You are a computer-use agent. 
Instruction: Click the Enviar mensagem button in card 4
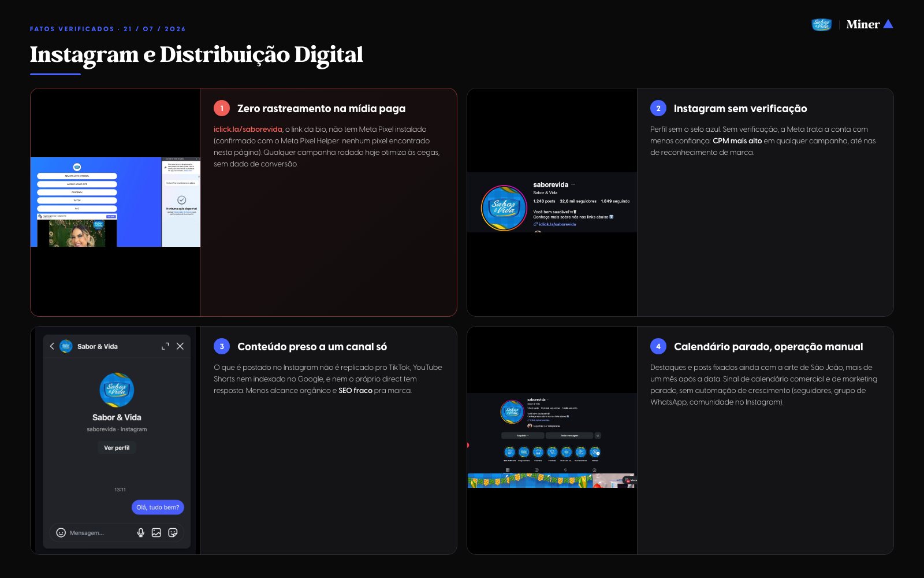pos(569,436)
